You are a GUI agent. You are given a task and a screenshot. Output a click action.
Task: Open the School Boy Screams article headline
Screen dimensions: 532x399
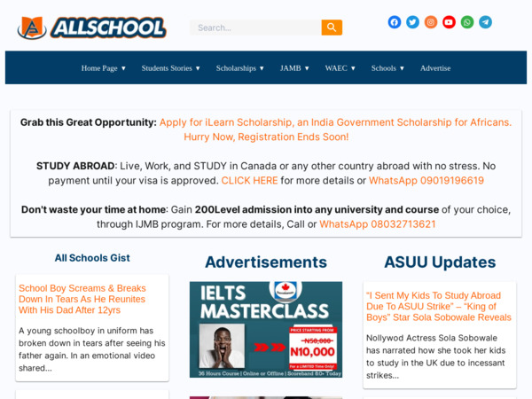coord(82,299)
